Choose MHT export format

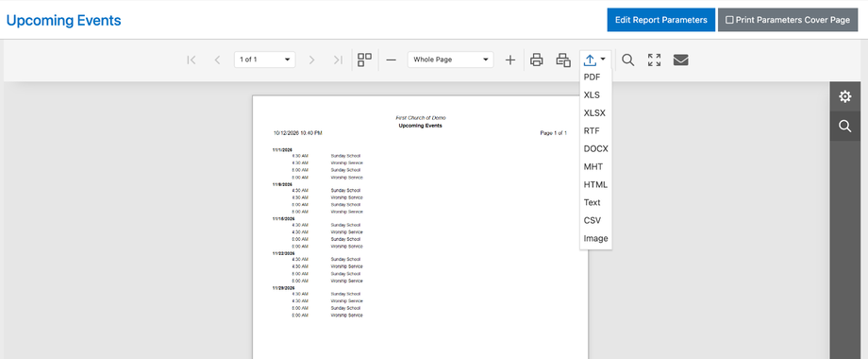(593, 167)
